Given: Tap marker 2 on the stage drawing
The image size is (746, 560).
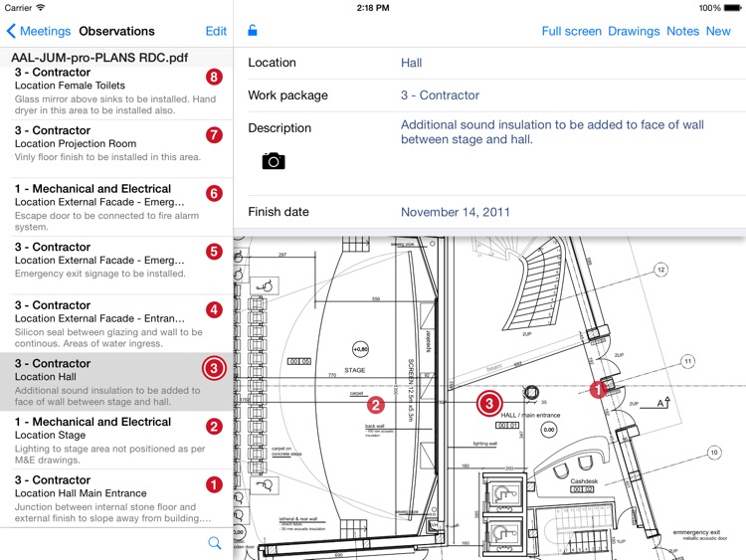Looking at the screenshot, I should pyautogui.click(x=375, y=405).
